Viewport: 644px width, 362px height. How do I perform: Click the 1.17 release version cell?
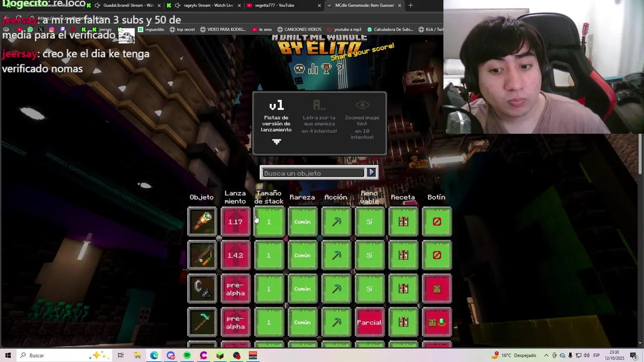click(x=235, y=222)
